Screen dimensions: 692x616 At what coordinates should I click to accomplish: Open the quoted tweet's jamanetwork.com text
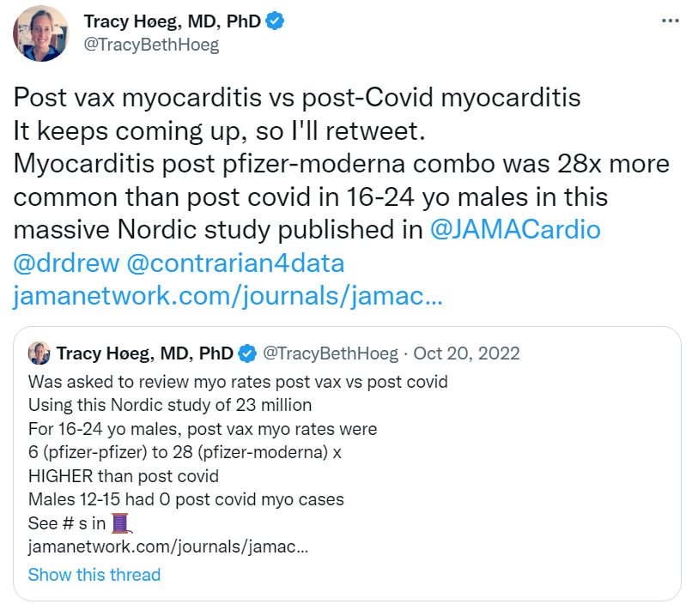[x=167, y=546]
